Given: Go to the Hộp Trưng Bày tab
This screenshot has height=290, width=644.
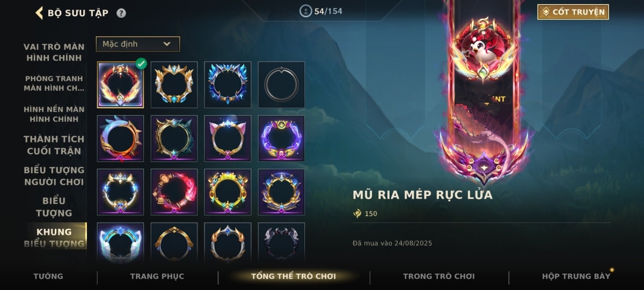Looking at the screenshot, I should pyautogui.click(x=576, y=276).
